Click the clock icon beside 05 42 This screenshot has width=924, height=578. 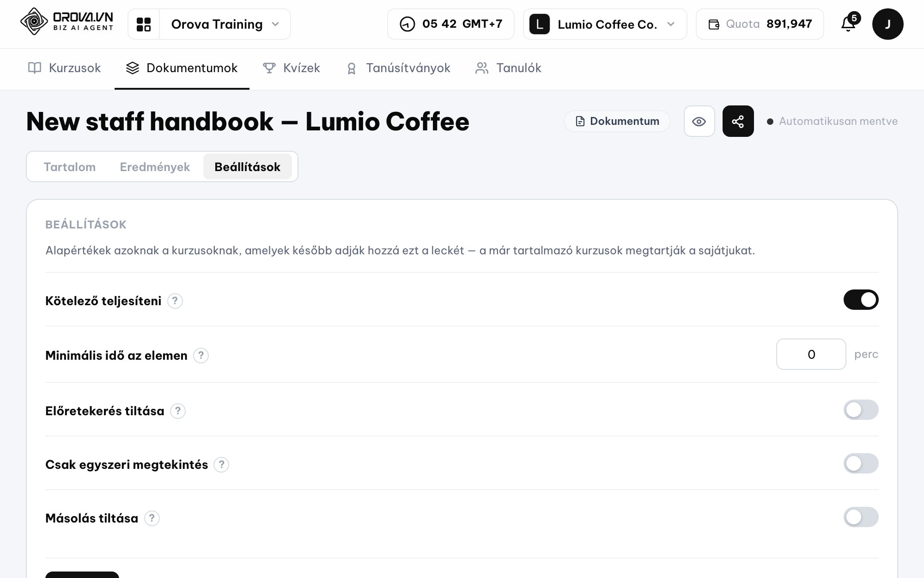[x=407, y=24]
